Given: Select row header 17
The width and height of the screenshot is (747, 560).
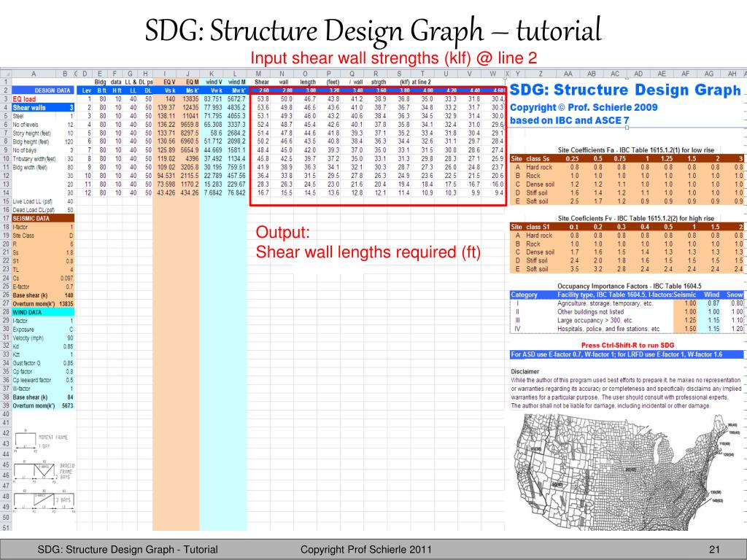Looking at the screenshot, I should pos(6,218).
